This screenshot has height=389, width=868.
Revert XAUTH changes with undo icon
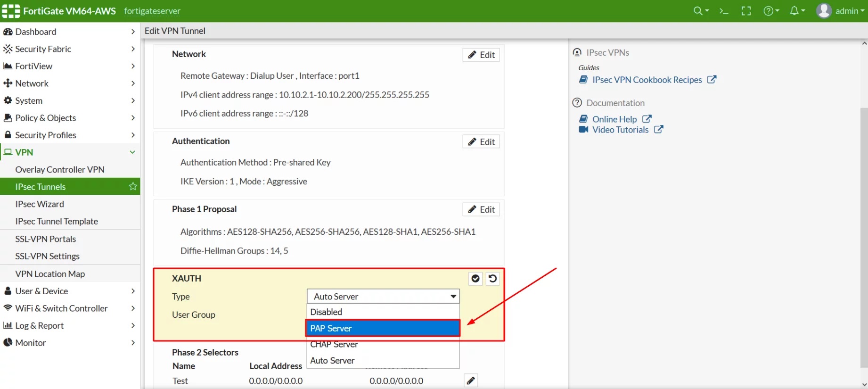492,279
